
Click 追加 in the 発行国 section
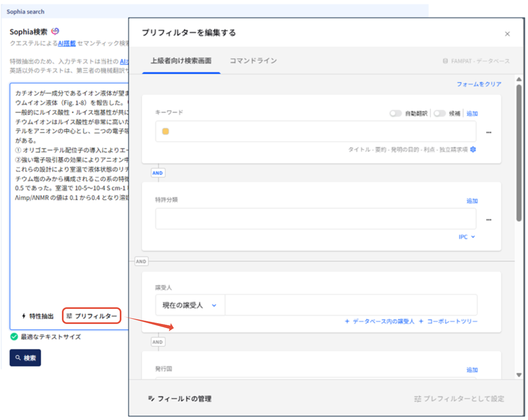tap(472, 370)
